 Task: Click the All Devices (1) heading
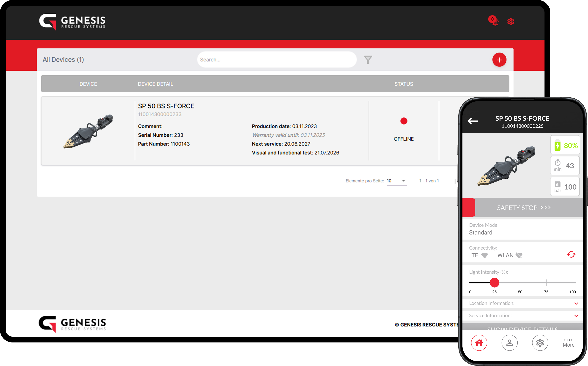63,60
